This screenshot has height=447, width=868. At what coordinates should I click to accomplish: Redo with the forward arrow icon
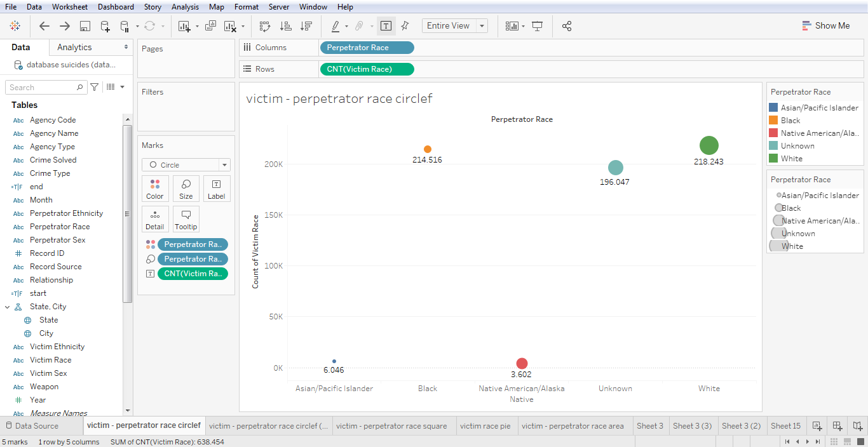coord(65,26)
